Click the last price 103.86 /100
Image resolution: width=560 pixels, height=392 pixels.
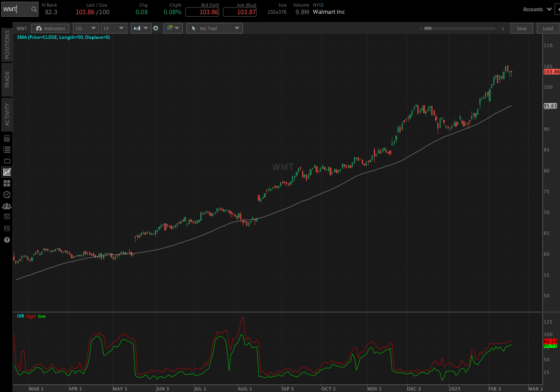(x=92, y=12)
